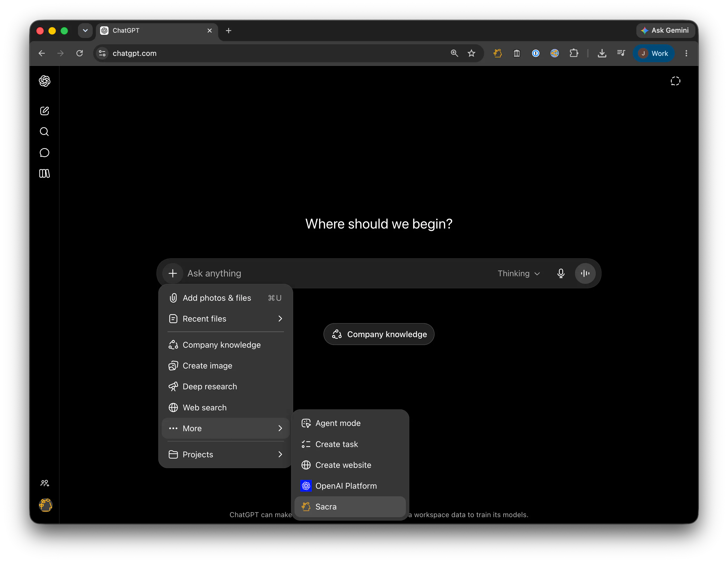Open the Extensions puzzle icon
The image size is (728, 563).
pos(574,53)
